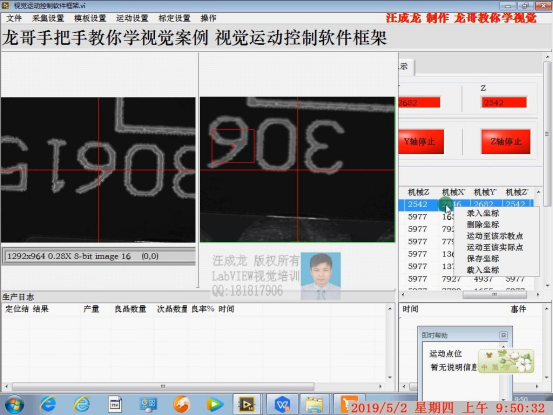Image resolution: width=553 pixels, height=415 pixels.
Task: Click the 机械Z' column header
Action: 517,192
